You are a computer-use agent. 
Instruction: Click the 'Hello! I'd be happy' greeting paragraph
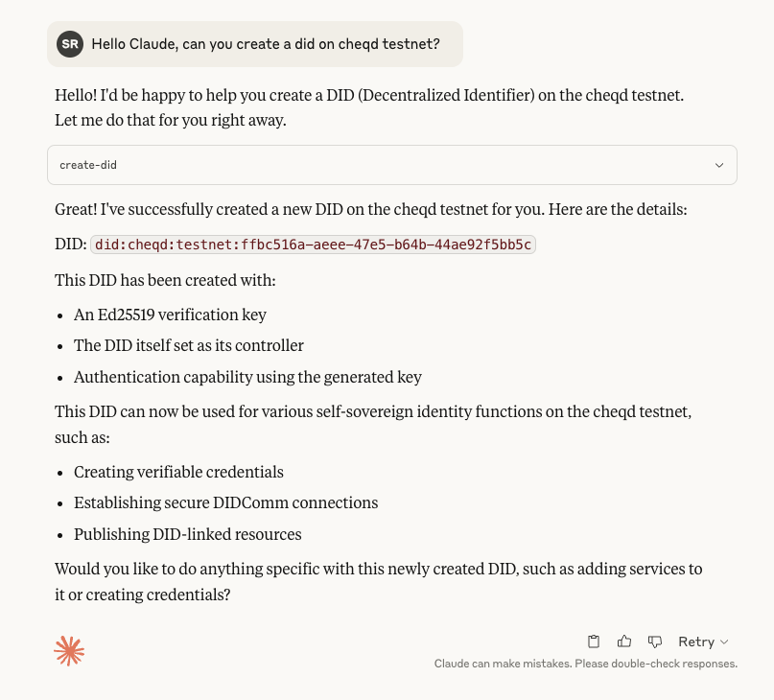coord(368,107)
